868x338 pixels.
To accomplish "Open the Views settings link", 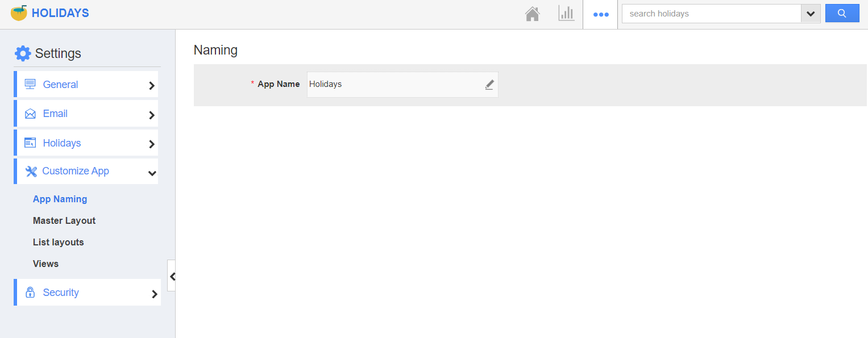I will [45, 264].
